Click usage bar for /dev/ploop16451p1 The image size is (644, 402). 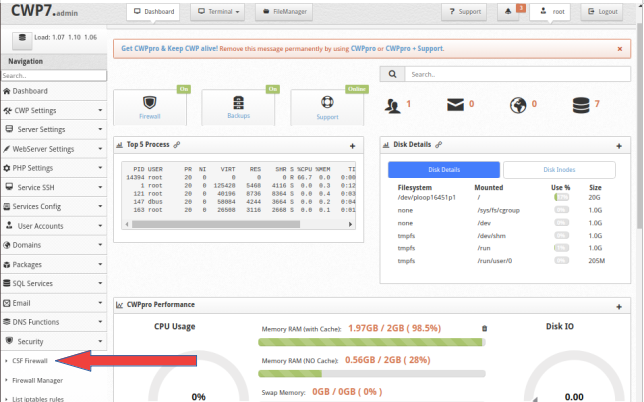561,198
